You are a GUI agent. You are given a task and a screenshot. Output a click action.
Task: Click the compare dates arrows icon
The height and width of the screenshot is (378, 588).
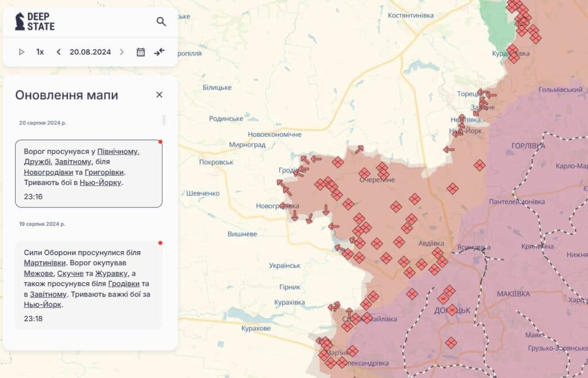pyautogui.click(x=160, y=52)
